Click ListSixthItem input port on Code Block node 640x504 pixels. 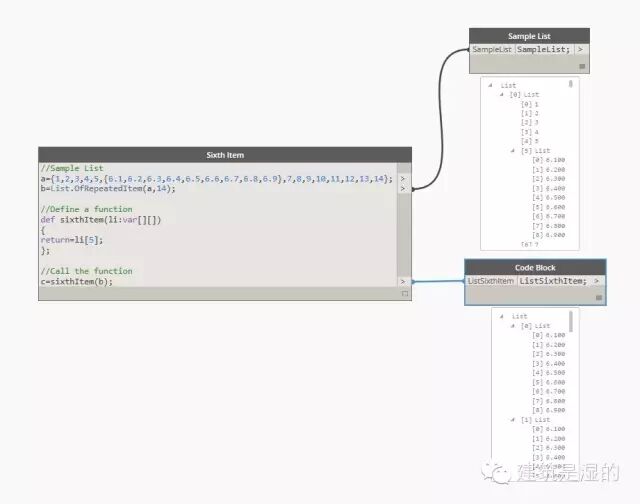(x=491, y=281)
